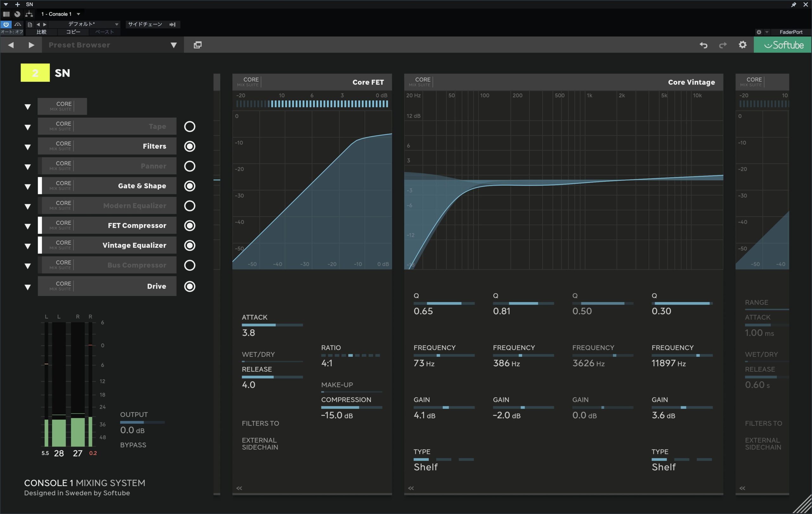812x514 pixels.
Task: Click EXTERNAL SIDECHAIN in Core FET
Action: click(260, 444)
